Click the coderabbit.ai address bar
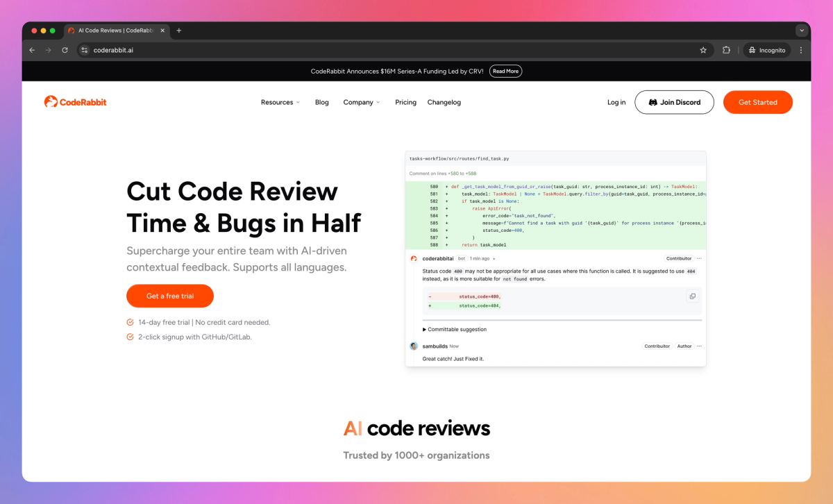 389,50
